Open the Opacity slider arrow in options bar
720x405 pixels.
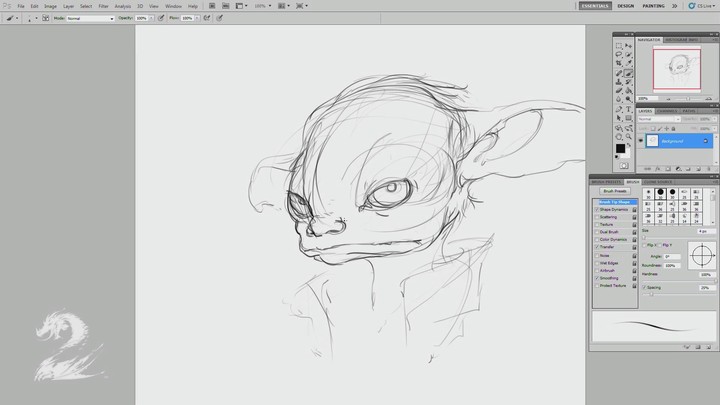coord(151,18)
